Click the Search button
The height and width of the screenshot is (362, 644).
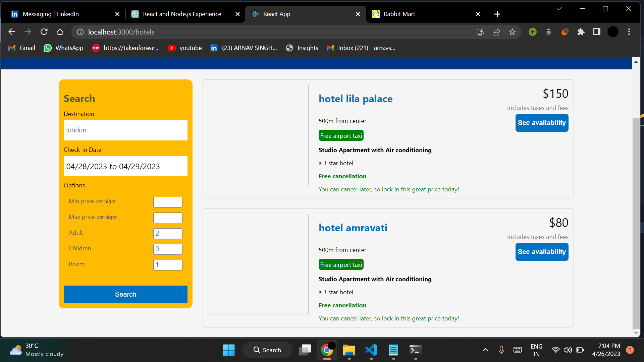125,294
